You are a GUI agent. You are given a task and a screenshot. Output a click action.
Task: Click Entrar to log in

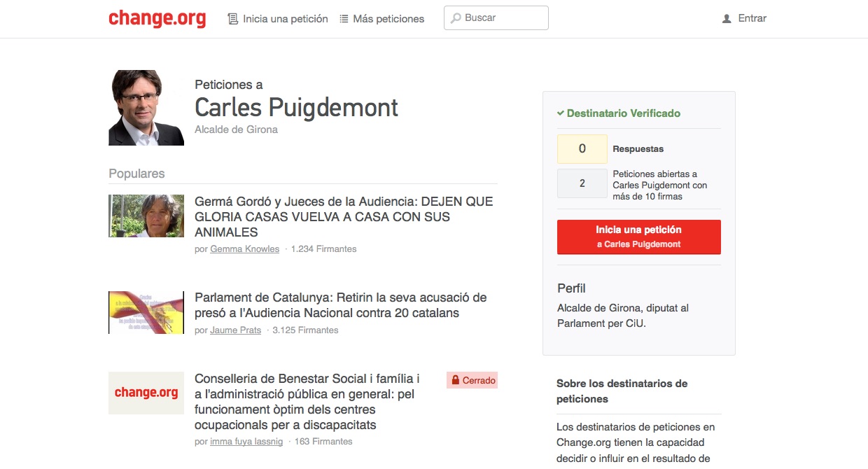tap(752, 18)
